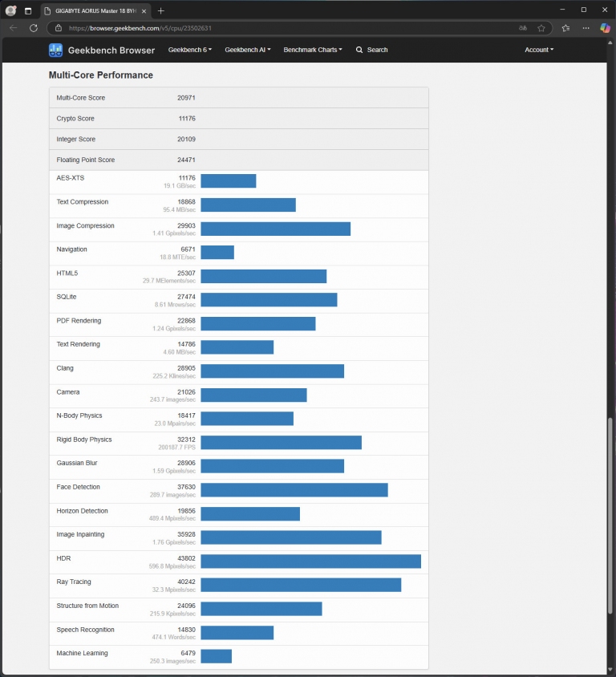Screen dimensions: 616x677
Task: Click the Face Detection score 37630
Action: pos(186,487)
